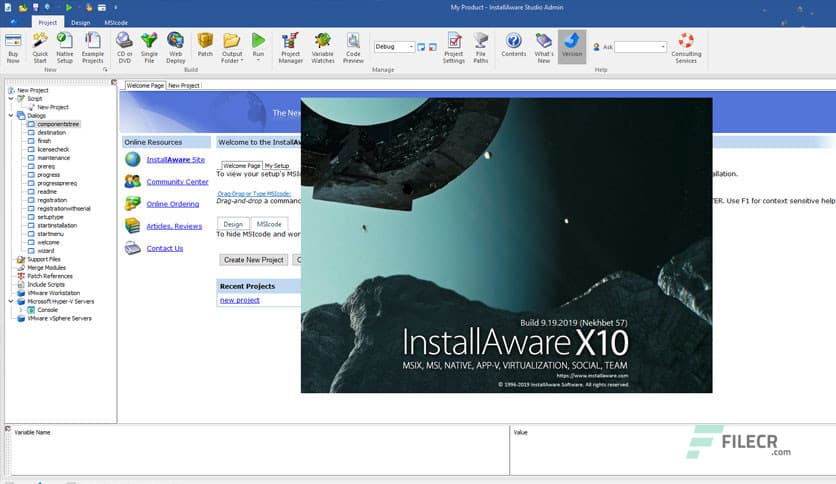Open Articles, Reviews link
The height and width of the screenshot is (484, 836).
174,226
